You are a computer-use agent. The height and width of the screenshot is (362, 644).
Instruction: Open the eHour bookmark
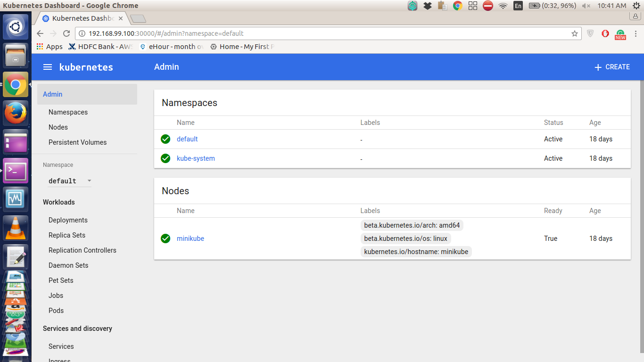click(172, 47)
